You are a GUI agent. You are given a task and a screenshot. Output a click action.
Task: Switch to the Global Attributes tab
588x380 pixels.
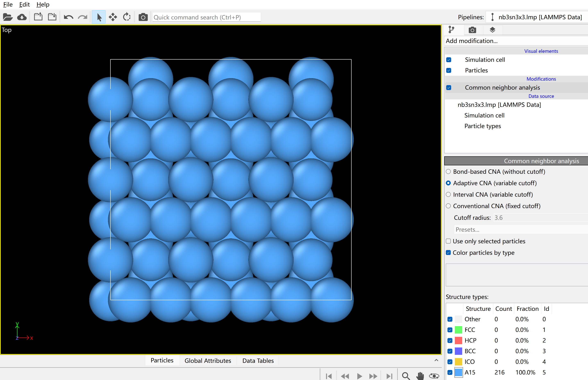(x=208, y=361)
